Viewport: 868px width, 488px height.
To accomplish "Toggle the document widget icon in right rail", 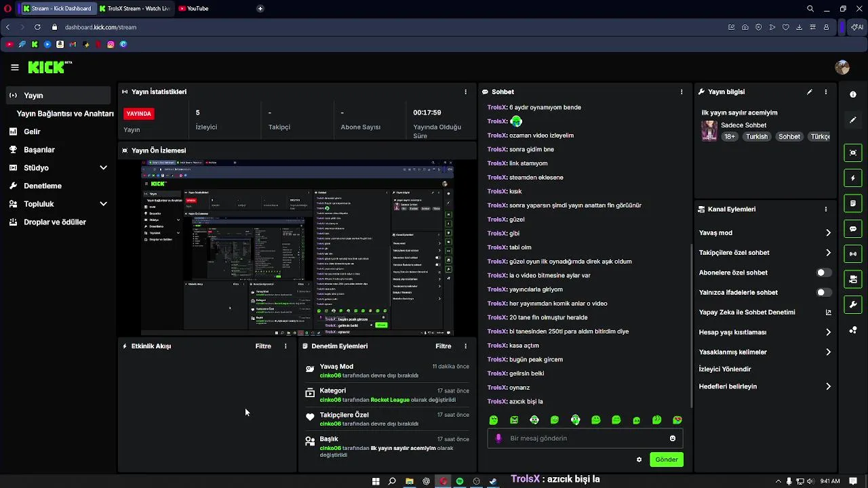I will (853, 203).
